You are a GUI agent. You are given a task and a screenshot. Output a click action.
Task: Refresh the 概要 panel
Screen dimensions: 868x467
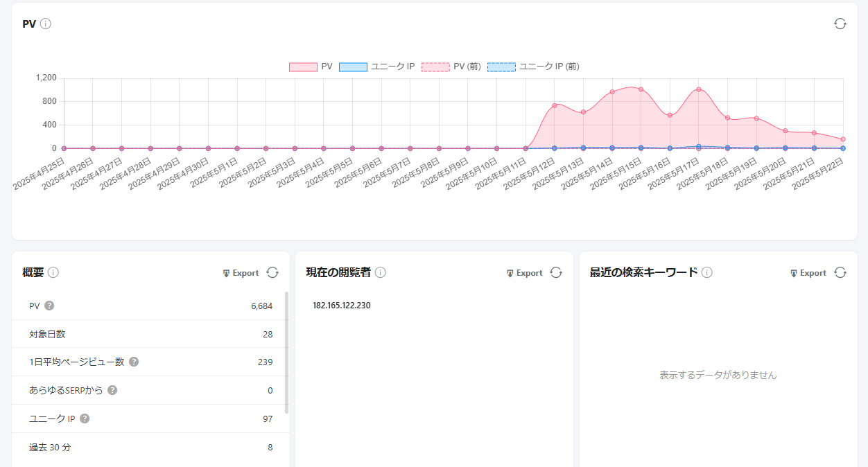(x=272, y=272)
